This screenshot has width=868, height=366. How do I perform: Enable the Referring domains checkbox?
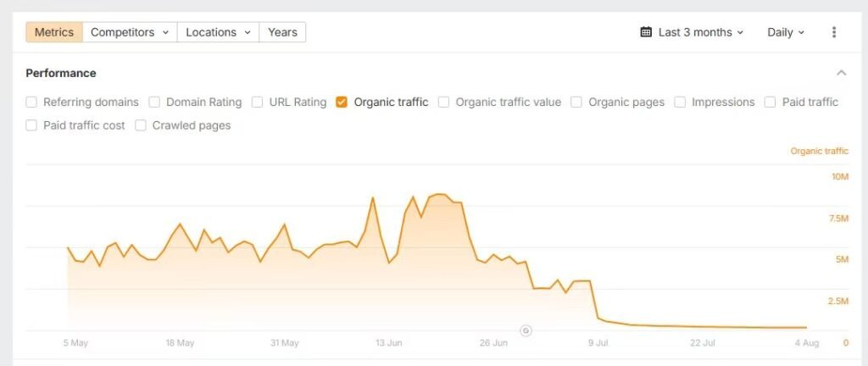pyautogui.click(x=31, y=103)
